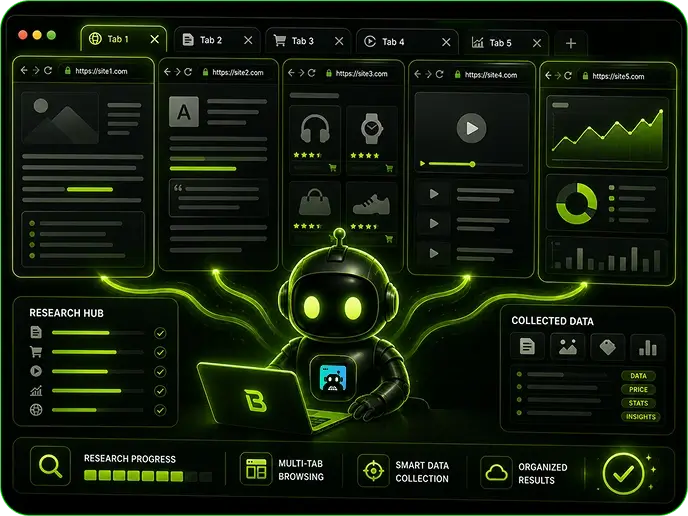Click the search magnifier icon beside Research Progress
The height and width of the screenshot is (516, 688).
(x=50, y=466)
